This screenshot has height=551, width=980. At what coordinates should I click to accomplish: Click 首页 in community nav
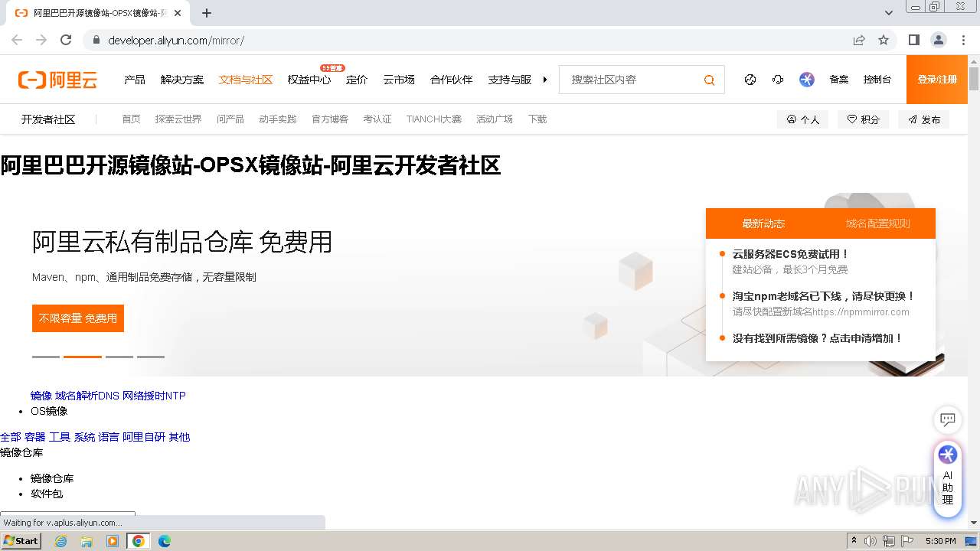(132, 119)
